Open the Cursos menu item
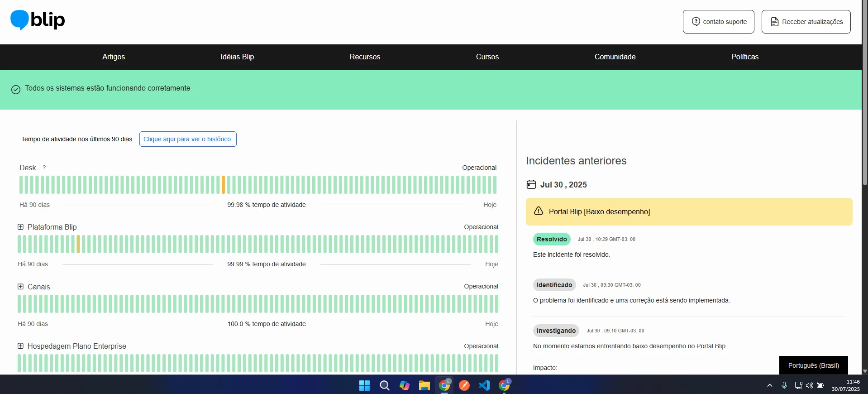This screenshot has width=868, height=394. (487, 57)
